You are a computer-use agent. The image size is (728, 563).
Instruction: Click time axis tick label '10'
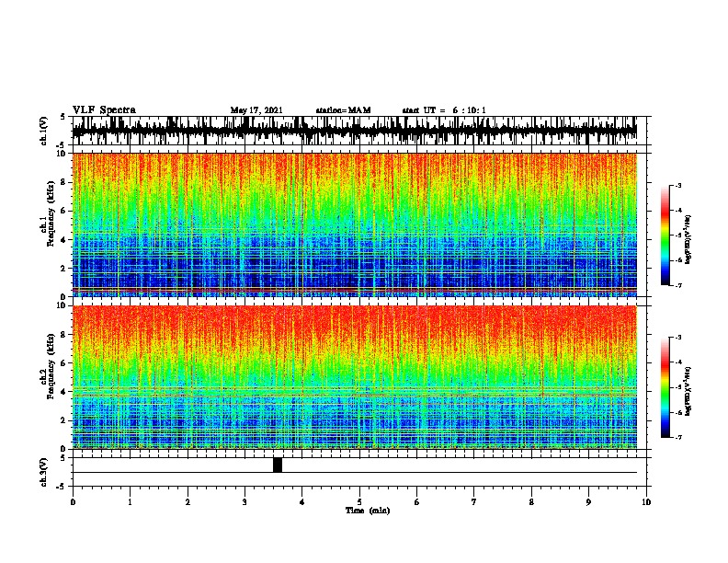coord(646,502)
